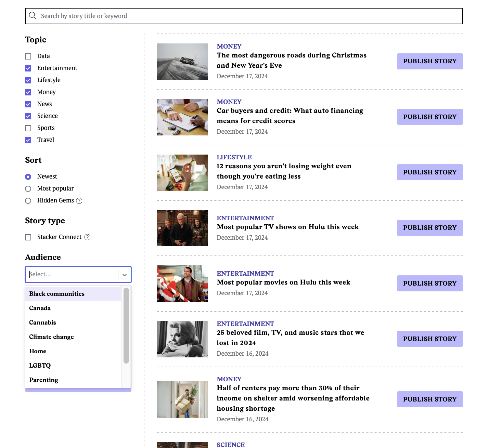Open the Hulu TV shows thumbnail
Image resolution: width=501 pixels, height=448 pixels.
pyautogui.click(x=182, y=228)
